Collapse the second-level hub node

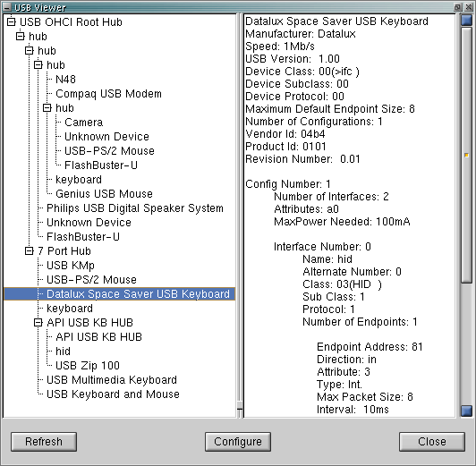pos(30,51)
